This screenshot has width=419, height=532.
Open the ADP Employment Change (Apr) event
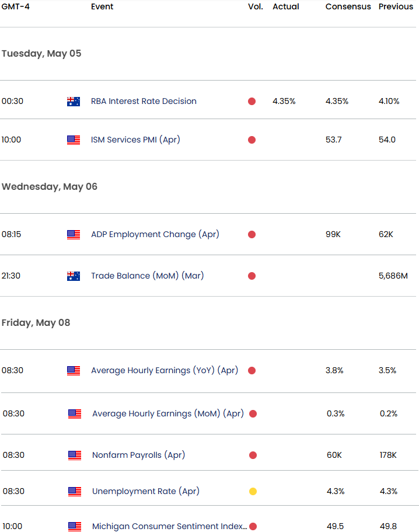coord(155,234)
